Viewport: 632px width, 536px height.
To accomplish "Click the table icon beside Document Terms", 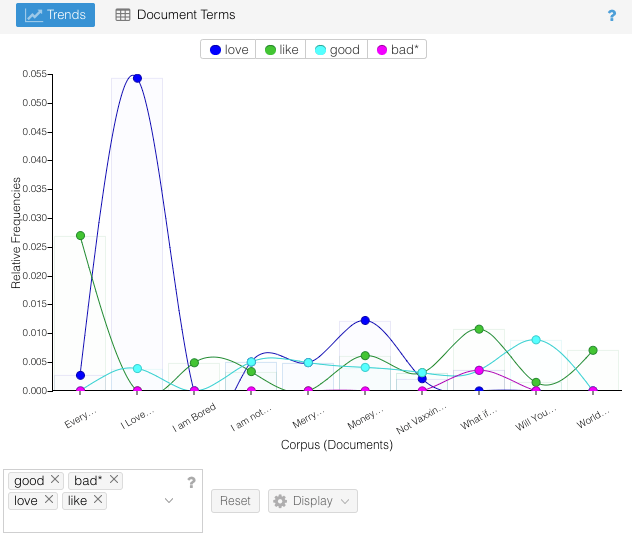I will click(x=123, y=15).
